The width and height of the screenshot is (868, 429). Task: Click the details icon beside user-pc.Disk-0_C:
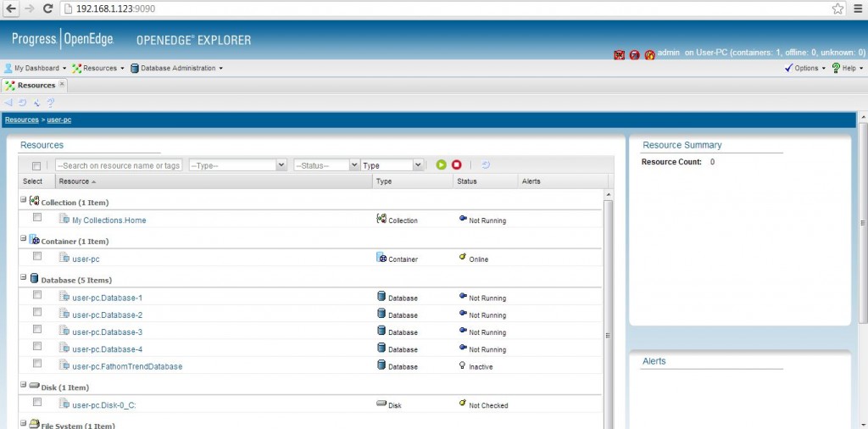click(64, 404)
